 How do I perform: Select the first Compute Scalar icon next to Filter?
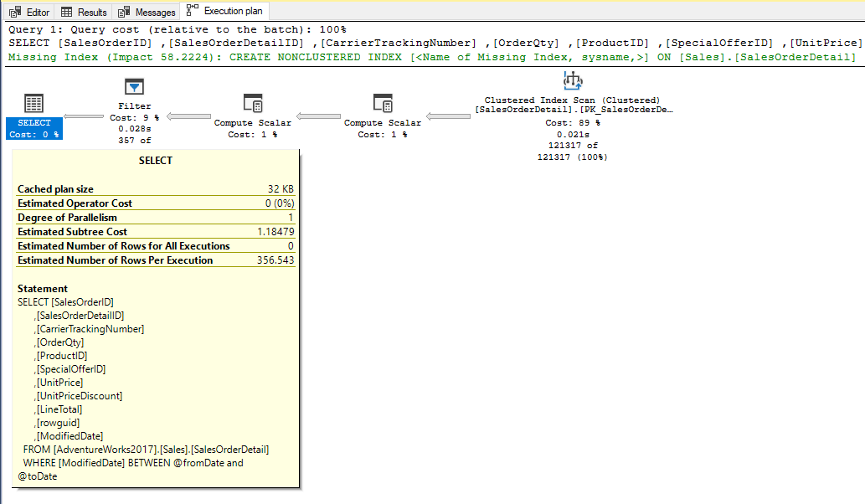point(253,103)
